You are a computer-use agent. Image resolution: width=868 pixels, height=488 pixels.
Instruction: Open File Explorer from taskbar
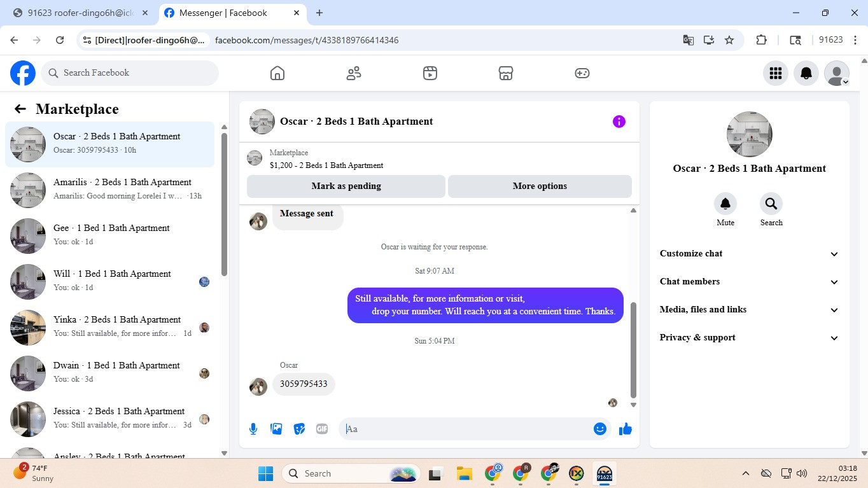point(464,473)
